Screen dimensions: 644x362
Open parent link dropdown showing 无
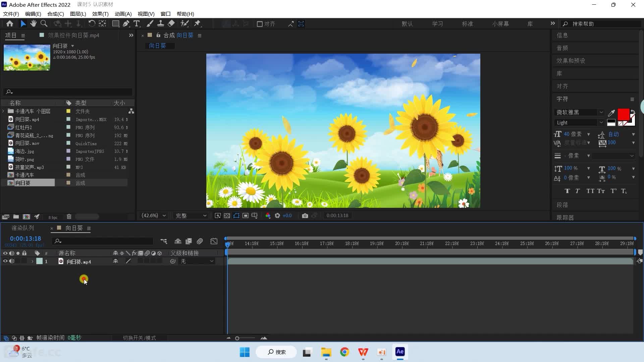coord(197,261)
